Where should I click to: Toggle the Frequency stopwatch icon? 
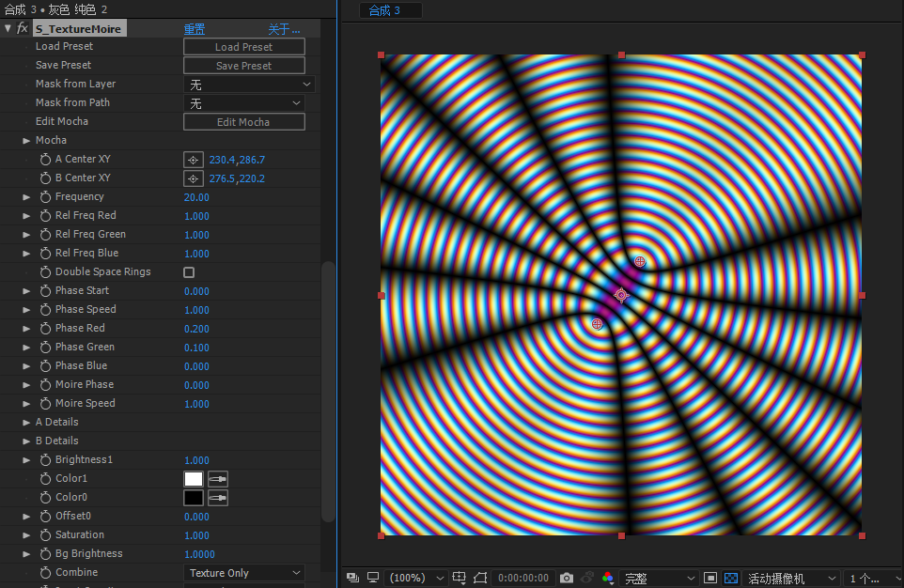pos(45,197)
